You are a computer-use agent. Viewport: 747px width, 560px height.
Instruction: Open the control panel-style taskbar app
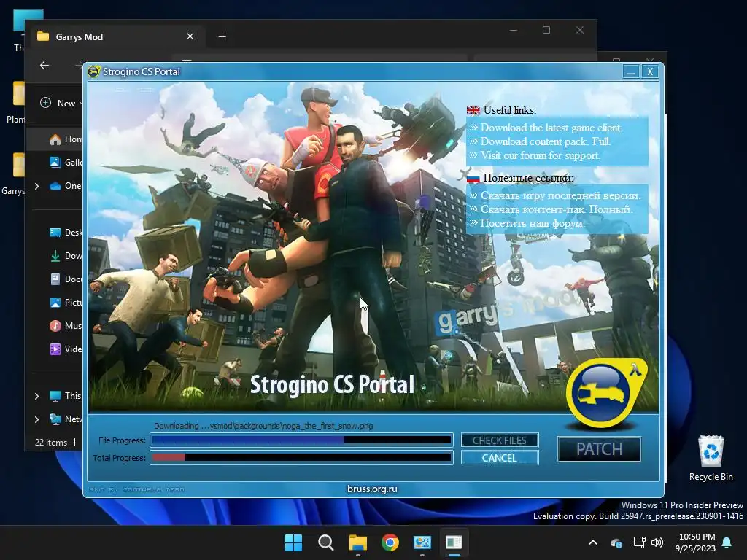(422, 542)
